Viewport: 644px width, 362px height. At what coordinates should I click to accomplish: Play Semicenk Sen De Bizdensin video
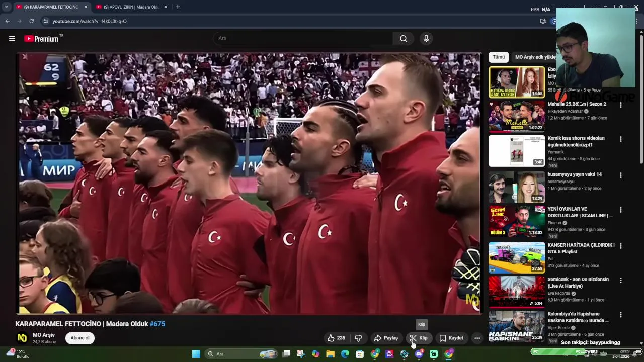[x=517, y=292]
